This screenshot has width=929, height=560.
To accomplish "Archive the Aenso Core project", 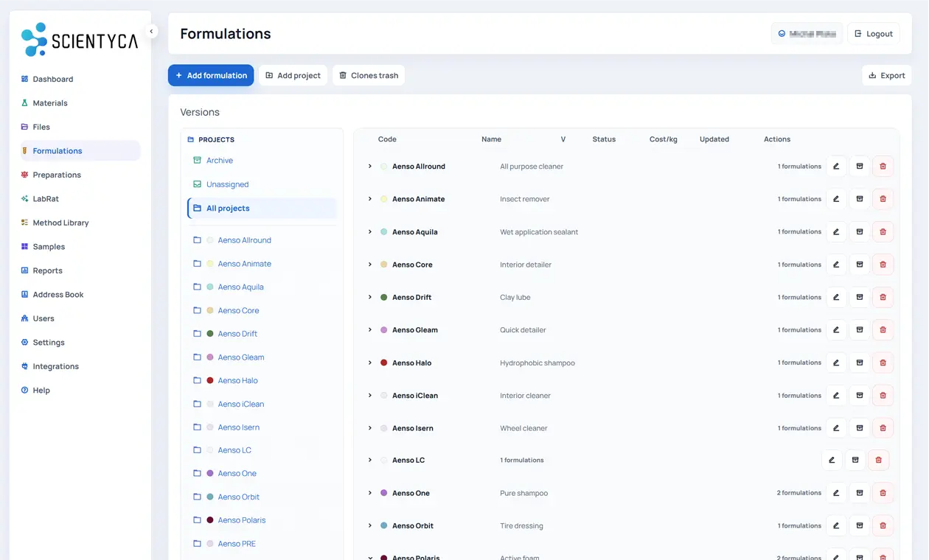I will [860, 265].
